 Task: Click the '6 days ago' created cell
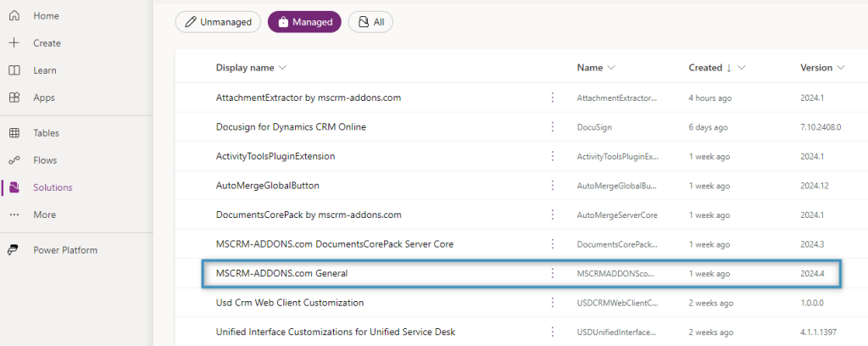(708, 127)
